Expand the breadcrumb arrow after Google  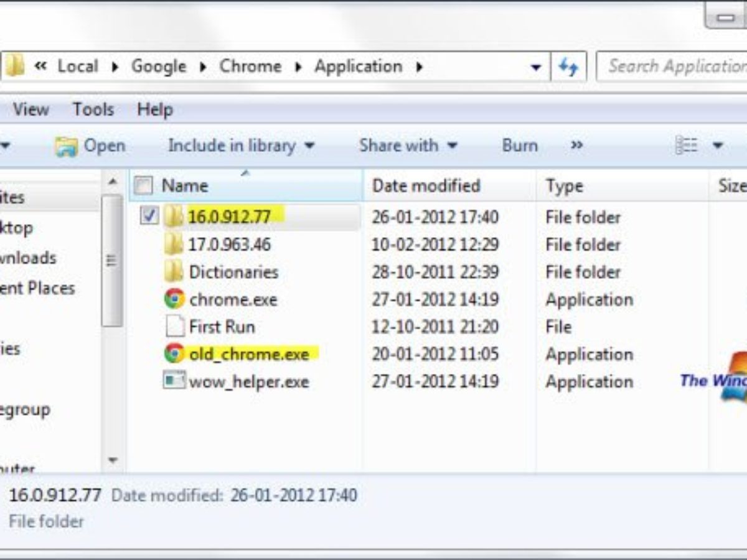coord(202,67)
